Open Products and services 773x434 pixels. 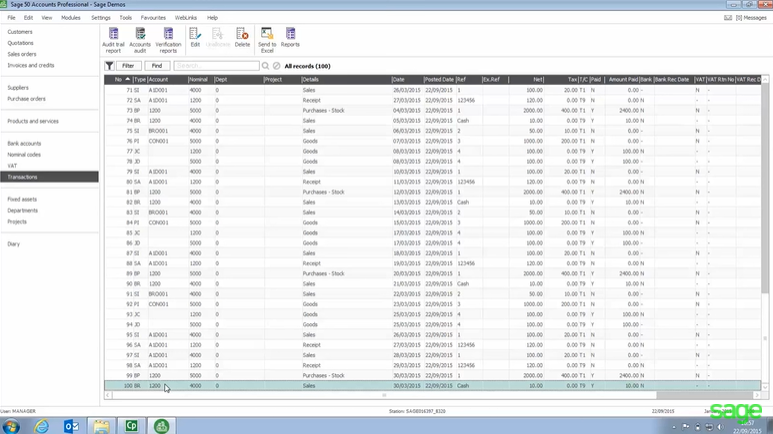(x=33, y=121)
